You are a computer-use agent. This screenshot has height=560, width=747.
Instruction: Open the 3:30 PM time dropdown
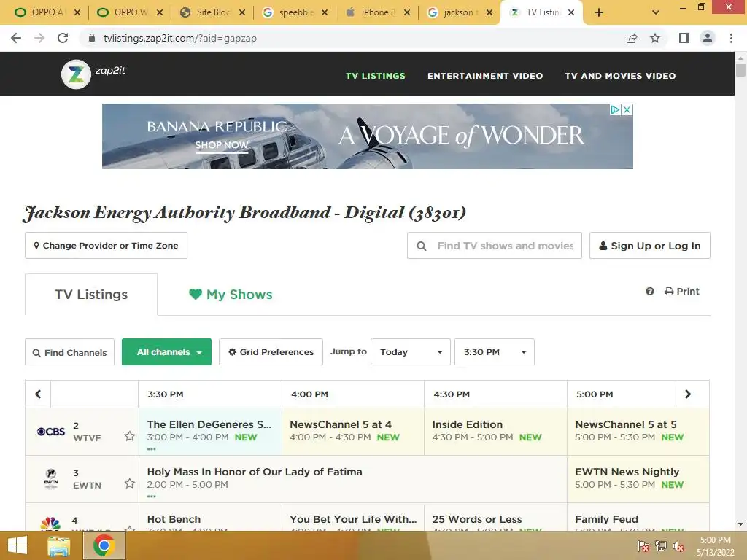tap(495, 352)
